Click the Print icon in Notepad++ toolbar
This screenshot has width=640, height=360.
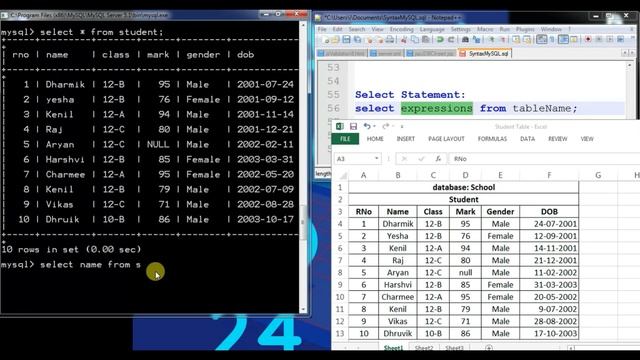tap(390, 40)
